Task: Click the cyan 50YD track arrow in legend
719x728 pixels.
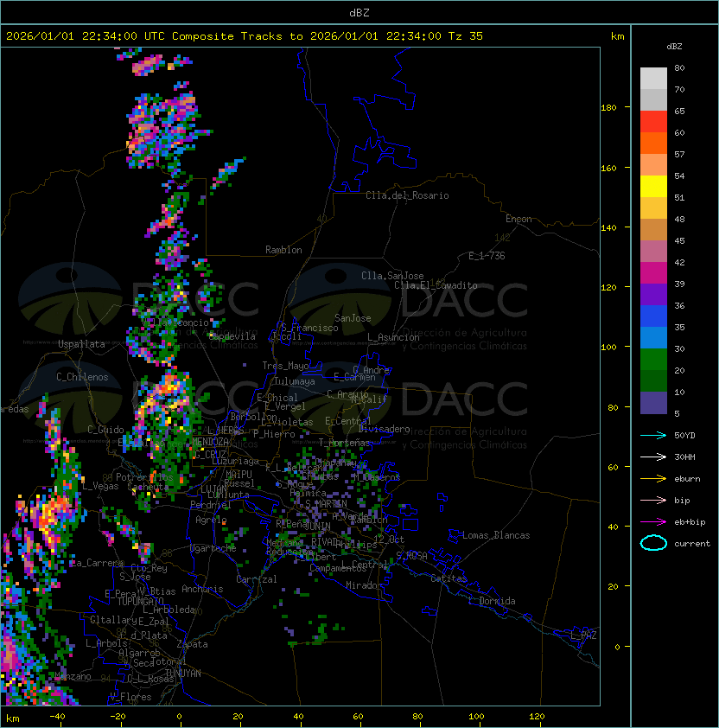Action: pyautogui.click(x=653, y=435)
